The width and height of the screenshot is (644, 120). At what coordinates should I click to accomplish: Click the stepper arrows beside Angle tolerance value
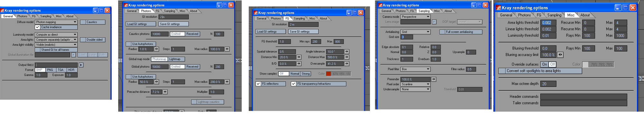347,51
